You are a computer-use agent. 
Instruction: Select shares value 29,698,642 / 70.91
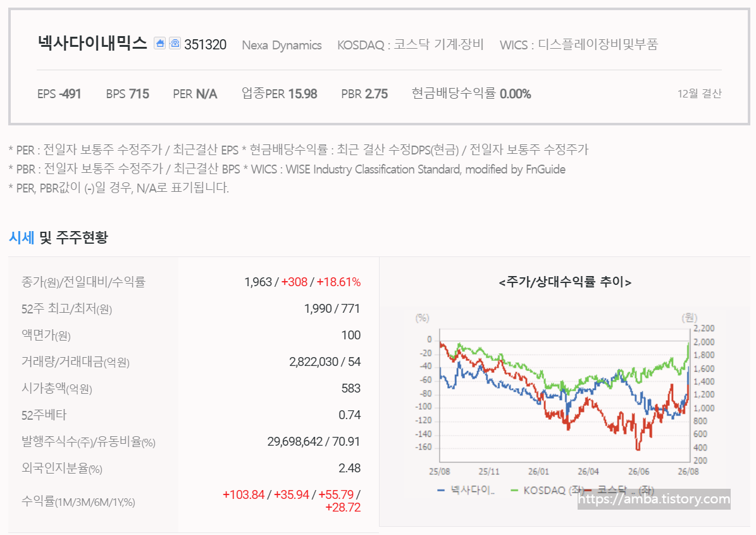click(314, 441)
